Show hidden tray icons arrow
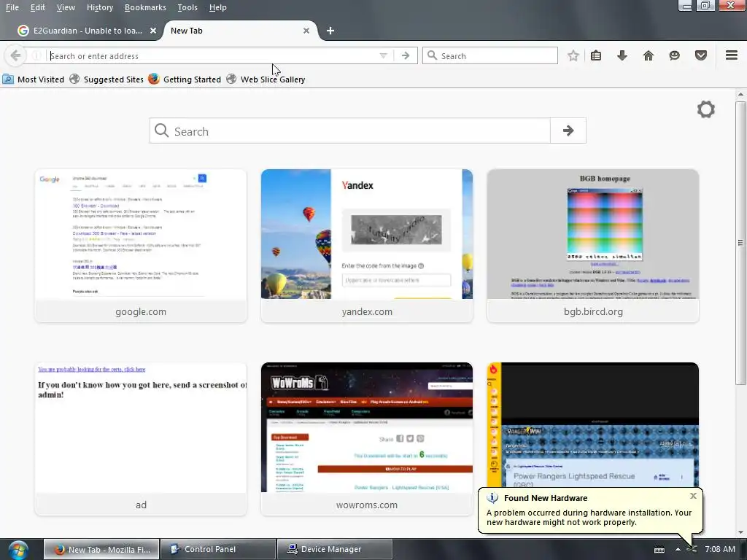The width and height of the screenshot is (747, 560). (x=678, y=550)
